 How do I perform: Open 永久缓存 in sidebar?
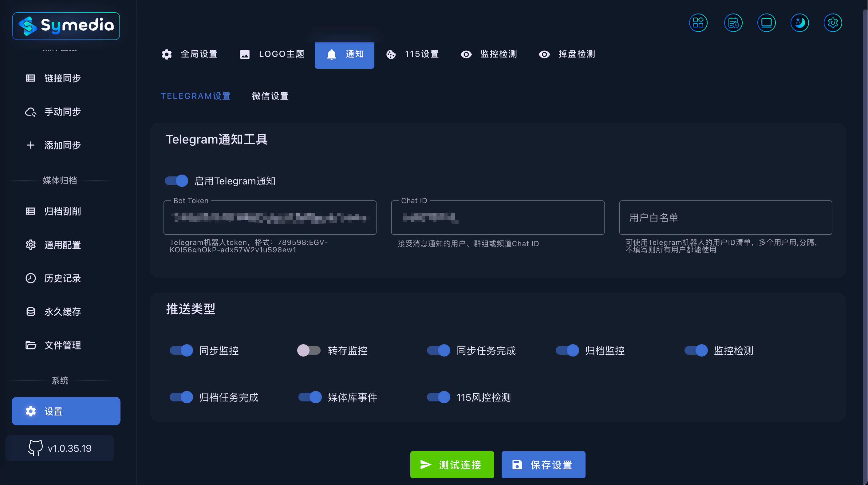click(66, 312)
